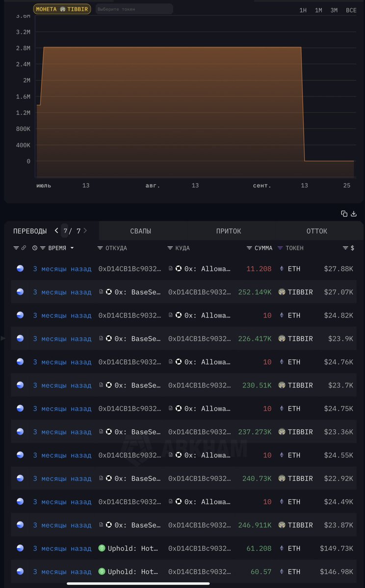Open the '0x: Allowa…' entity in the 11.208 ETH row
This screenshot has height=588, width=365.
[208, 269]
